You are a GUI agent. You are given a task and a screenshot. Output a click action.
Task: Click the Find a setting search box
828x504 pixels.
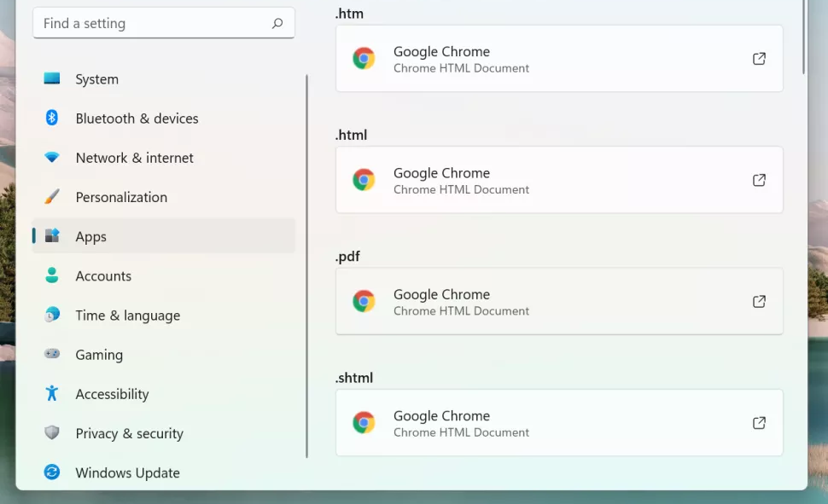(164, 23)
